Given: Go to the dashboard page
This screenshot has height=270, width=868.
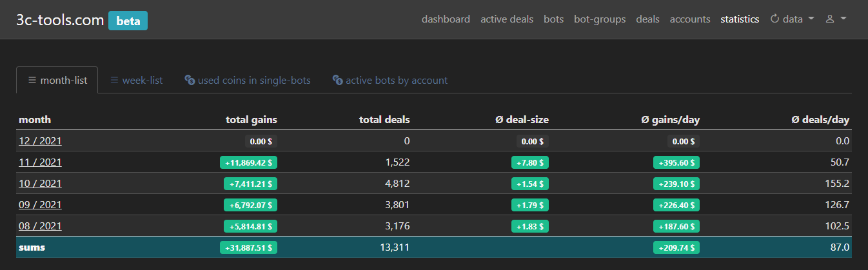Looking at the screenshot, I should click(x=446, y=19).
